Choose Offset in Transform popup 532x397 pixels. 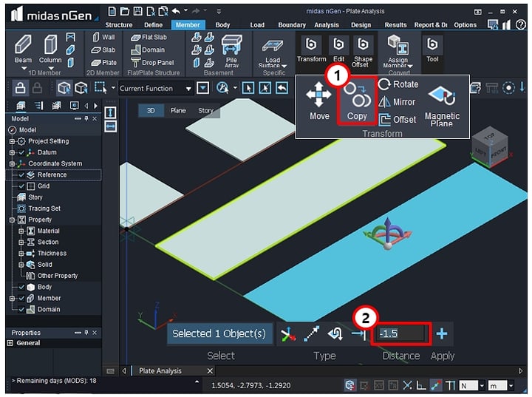pos(398,120)
